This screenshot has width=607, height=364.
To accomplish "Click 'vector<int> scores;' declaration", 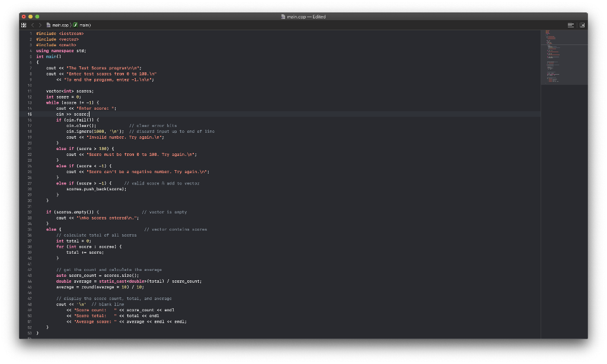I will pyautogui.click(x=70, y=91).
